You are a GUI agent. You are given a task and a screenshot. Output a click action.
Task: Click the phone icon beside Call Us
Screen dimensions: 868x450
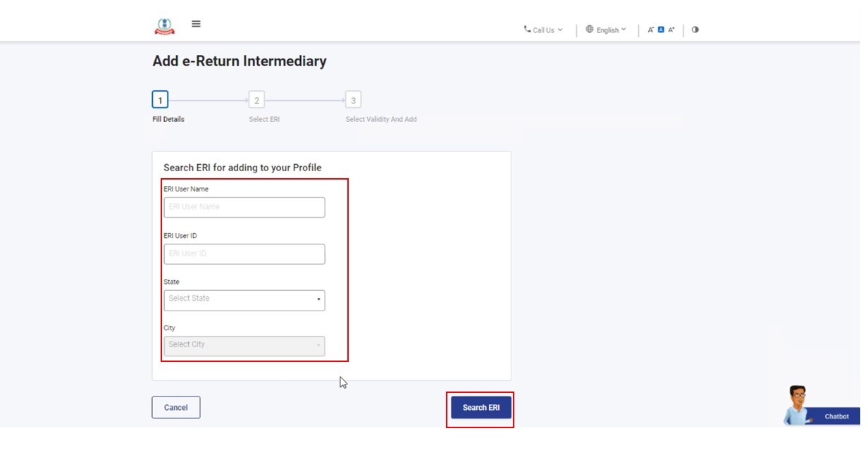[x=527, y=30]
